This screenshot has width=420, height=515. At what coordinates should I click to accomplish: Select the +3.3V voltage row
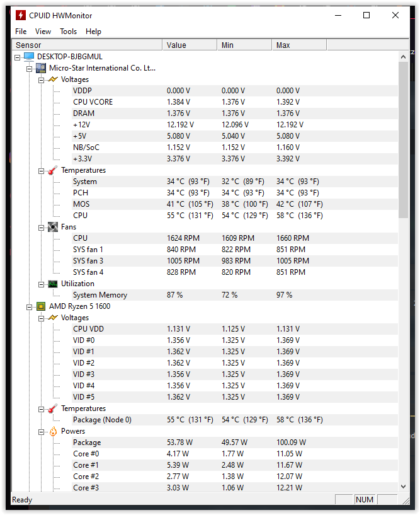tap(235, 159)
